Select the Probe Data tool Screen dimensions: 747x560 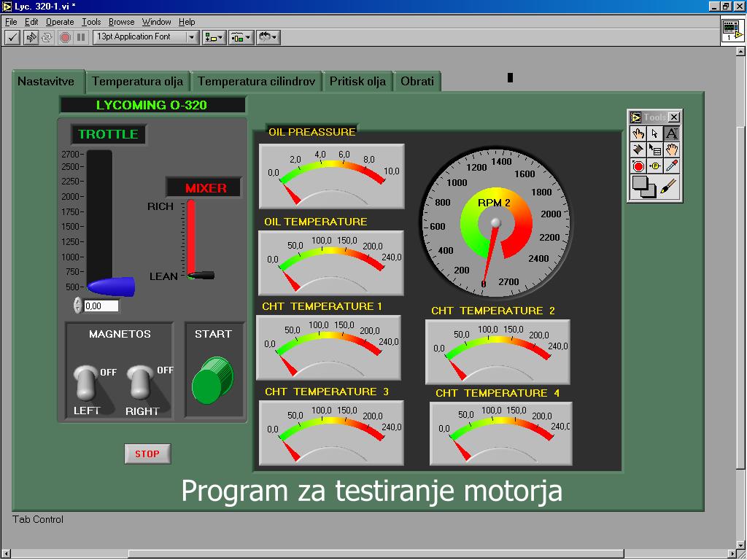click(x=654, y=166)
